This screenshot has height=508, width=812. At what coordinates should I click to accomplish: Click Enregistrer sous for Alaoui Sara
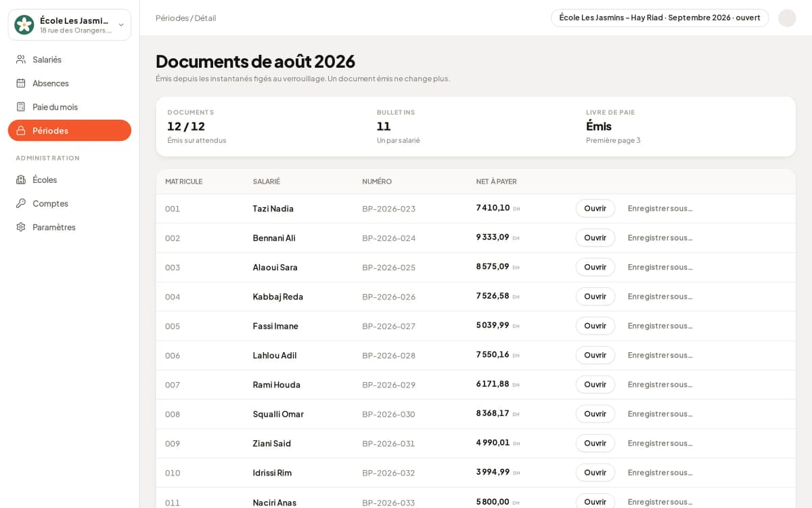tap(660, 267)
